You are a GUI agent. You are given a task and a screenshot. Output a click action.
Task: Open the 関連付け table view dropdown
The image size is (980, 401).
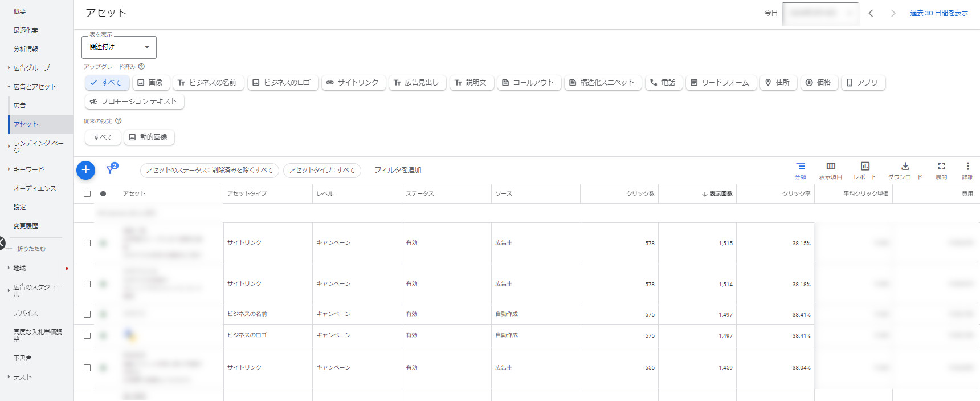coord(119,47)
